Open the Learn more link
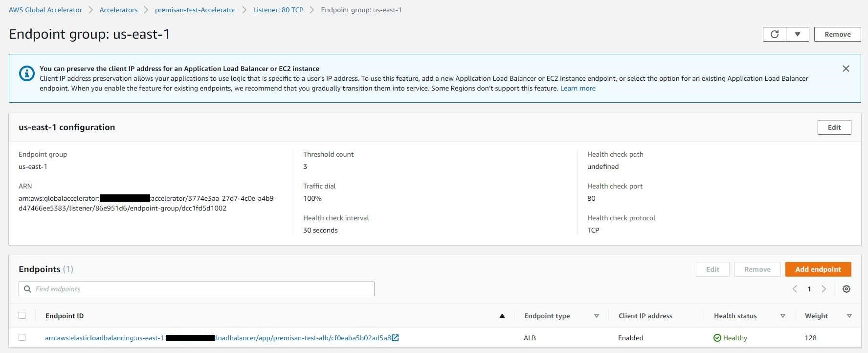This screenshot has width=868, height=353. [x=578, y=88]
